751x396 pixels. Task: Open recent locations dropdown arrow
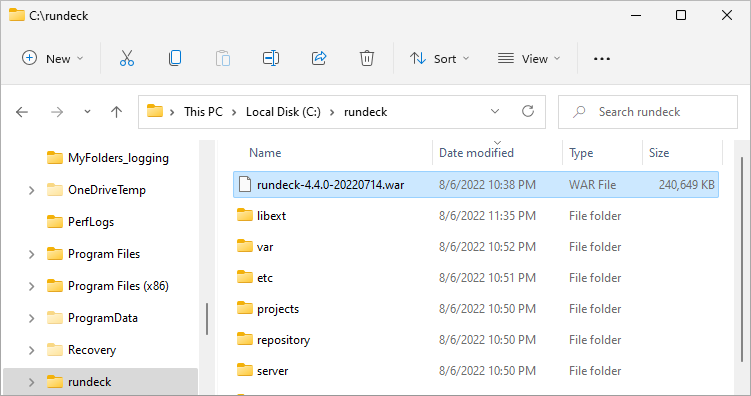click(x=87, y=112)
